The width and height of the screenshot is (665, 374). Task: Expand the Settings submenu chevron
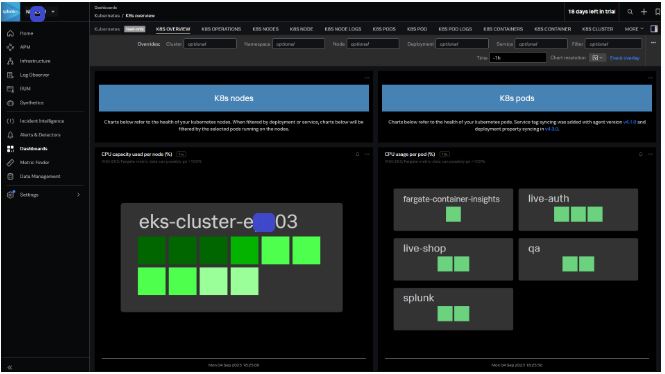coord(78,195)
